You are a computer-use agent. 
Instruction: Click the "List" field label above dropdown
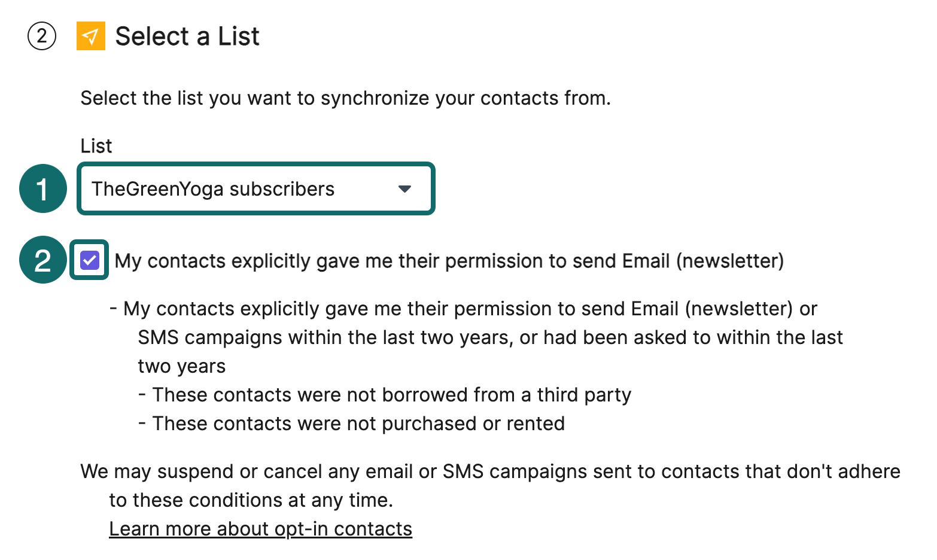(x=96, y=146)
